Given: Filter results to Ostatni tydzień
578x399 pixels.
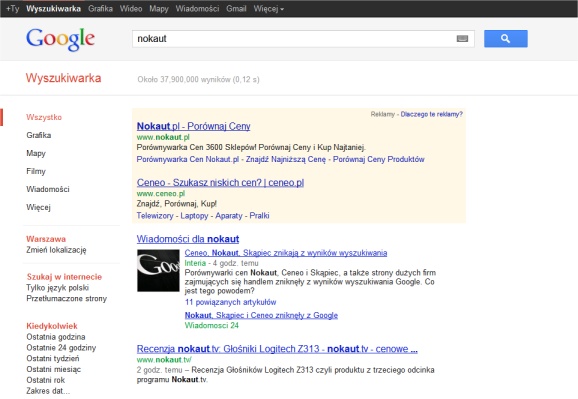Looking at the screenshot, I should click(x=53, y=358).
